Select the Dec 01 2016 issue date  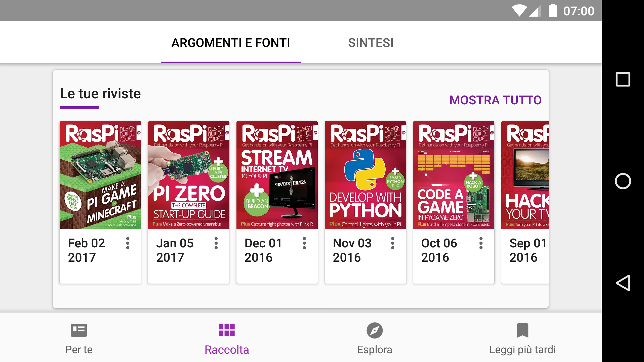coord(263,250)
